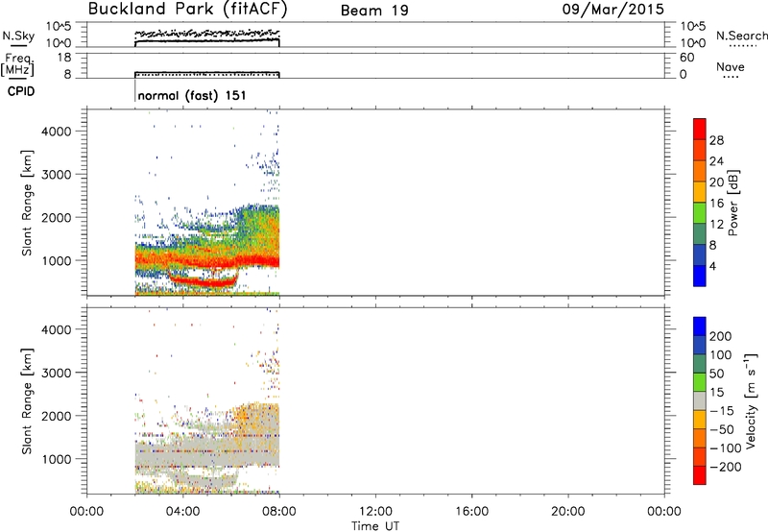Click the "Velocity [m s-1]" colorbar title
768x532 pixels.
pos(751,400)
